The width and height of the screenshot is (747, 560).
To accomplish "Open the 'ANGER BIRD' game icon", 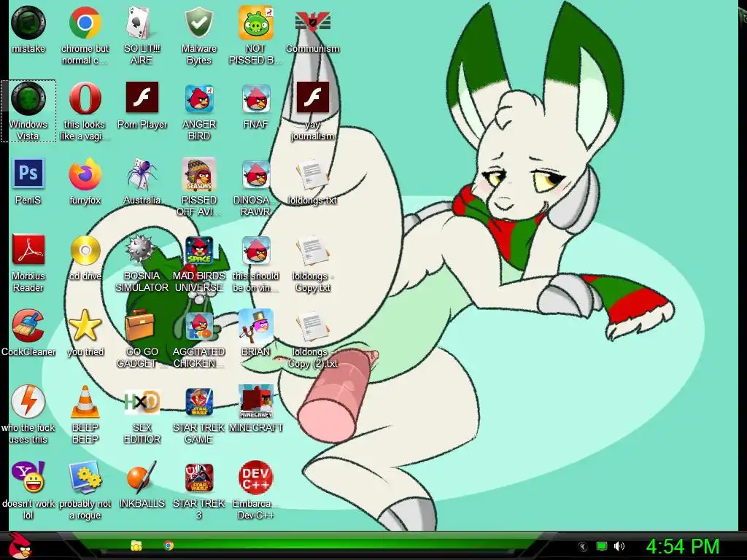I will pyautogui.click(x=198, y=98).
